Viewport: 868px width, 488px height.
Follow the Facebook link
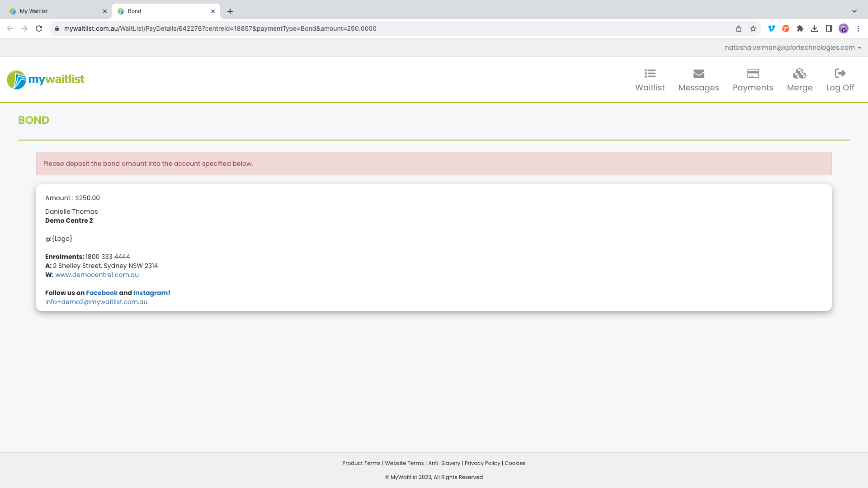[102, 293]
